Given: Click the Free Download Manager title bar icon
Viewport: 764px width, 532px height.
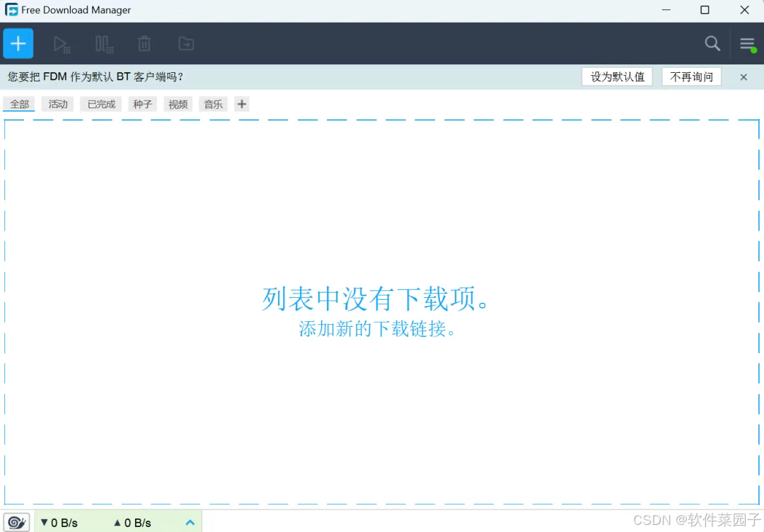Looking at the screenshot, I should (11, 10).
